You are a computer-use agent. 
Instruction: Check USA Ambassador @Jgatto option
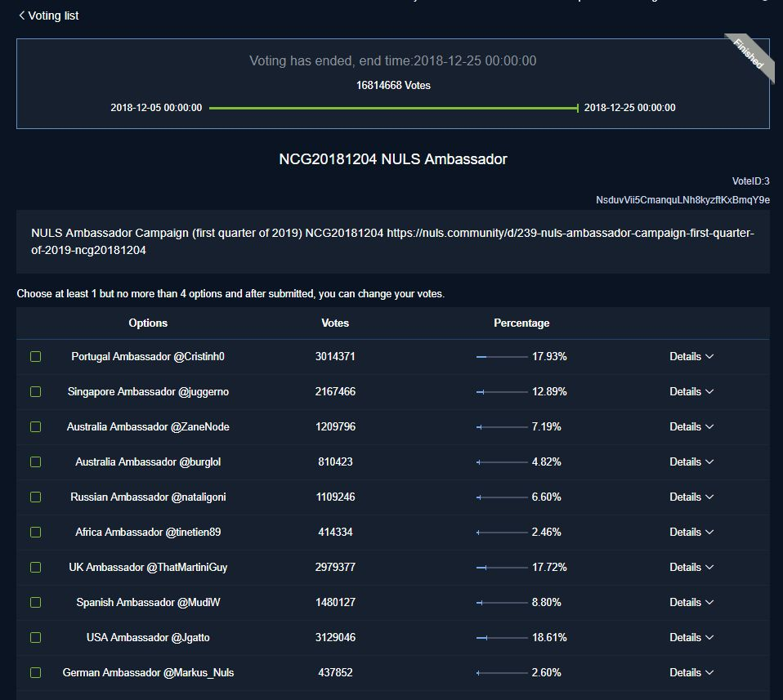coord(35,638)
